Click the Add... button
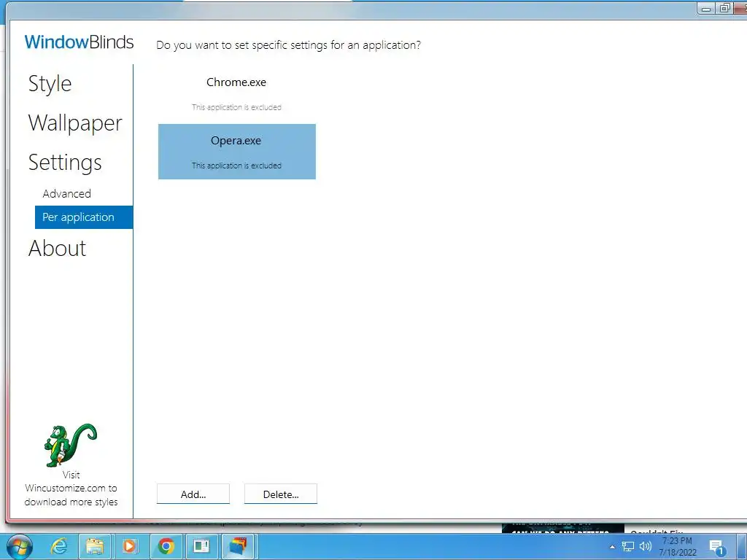 click(193, 494)
